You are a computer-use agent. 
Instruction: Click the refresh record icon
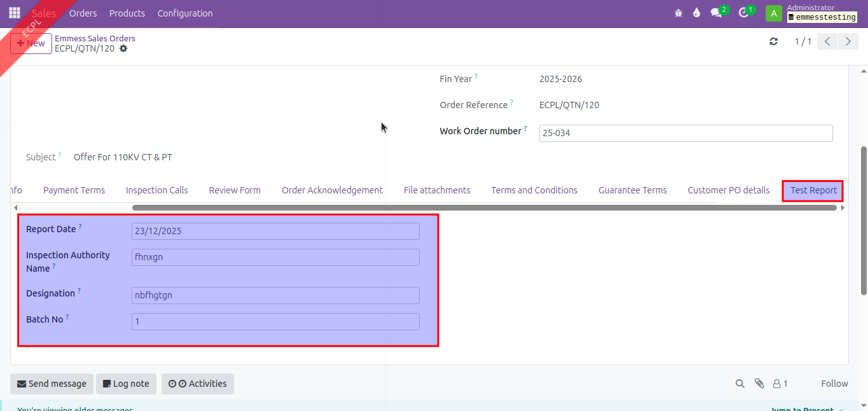(x=773, y=41)
